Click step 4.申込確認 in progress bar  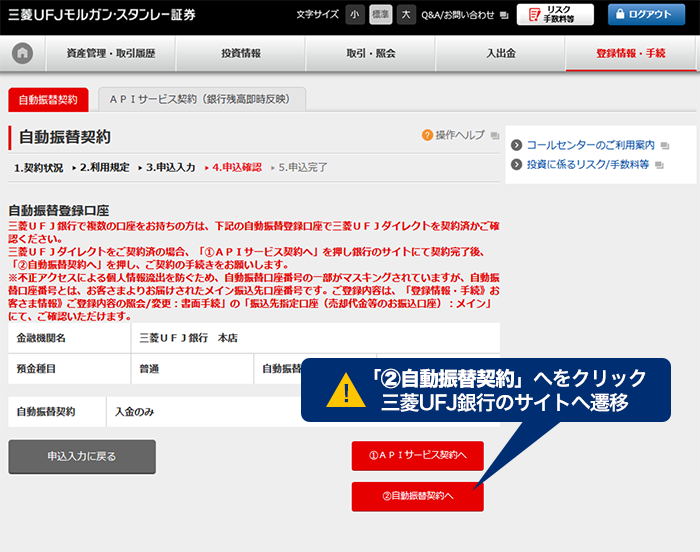click(237, 167)
